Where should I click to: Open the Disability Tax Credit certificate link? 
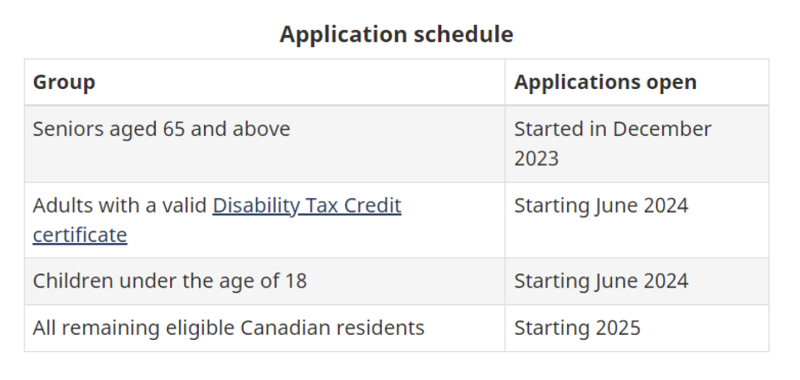[x=307, y=206]
